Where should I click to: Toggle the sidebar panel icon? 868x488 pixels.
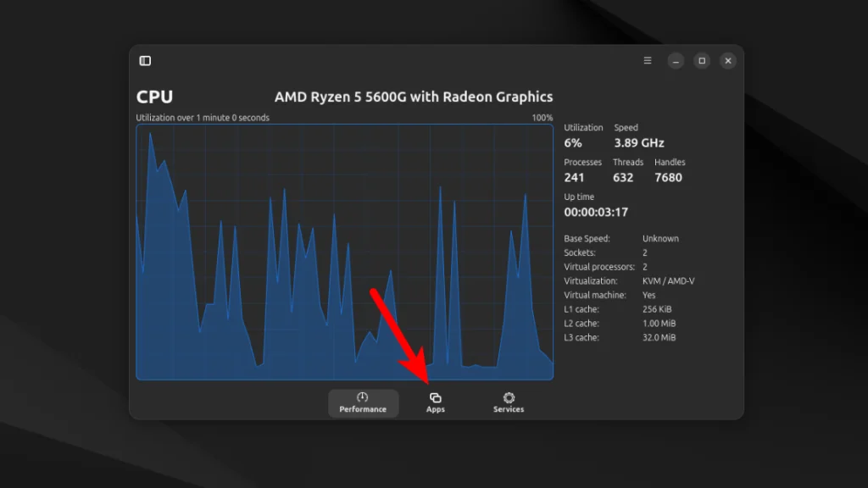pyautogui.click(x=145, y=61)
